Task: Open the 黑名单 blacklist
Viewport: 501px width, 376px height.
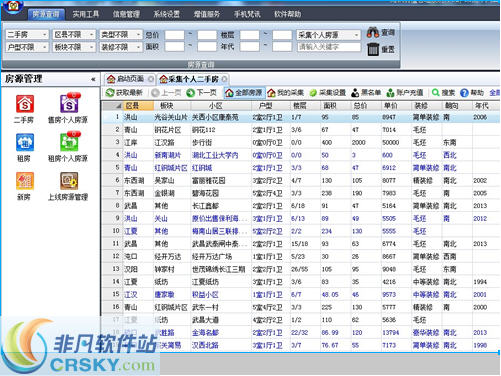Action: (x=366, y=93)
